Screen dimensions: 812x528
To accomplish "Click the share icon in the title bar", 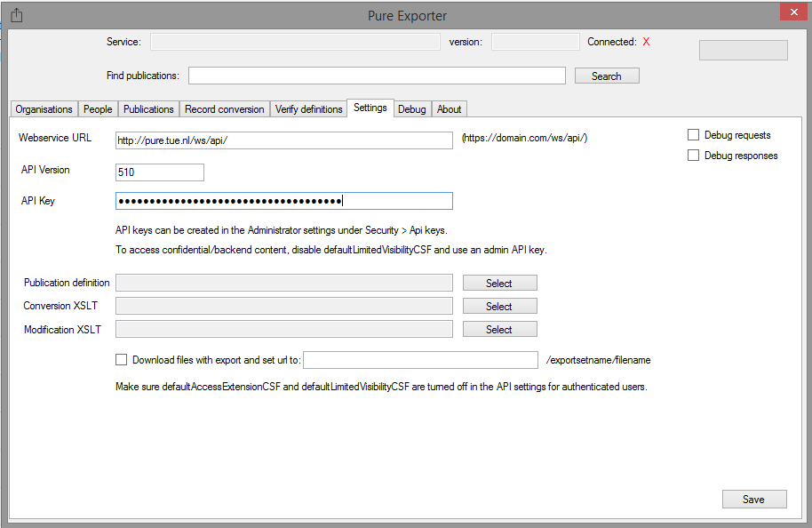I will (x=17, y=15).
